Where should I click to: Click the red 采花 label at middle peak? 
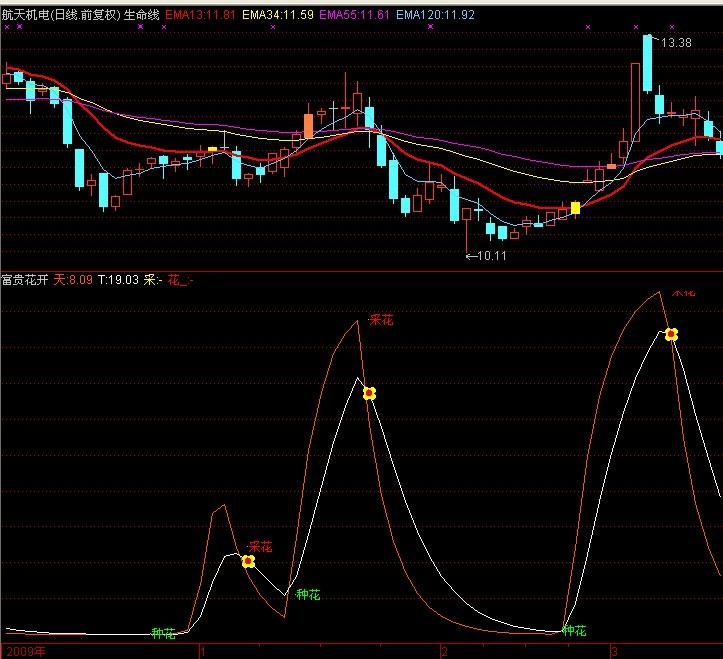(381, 320)
